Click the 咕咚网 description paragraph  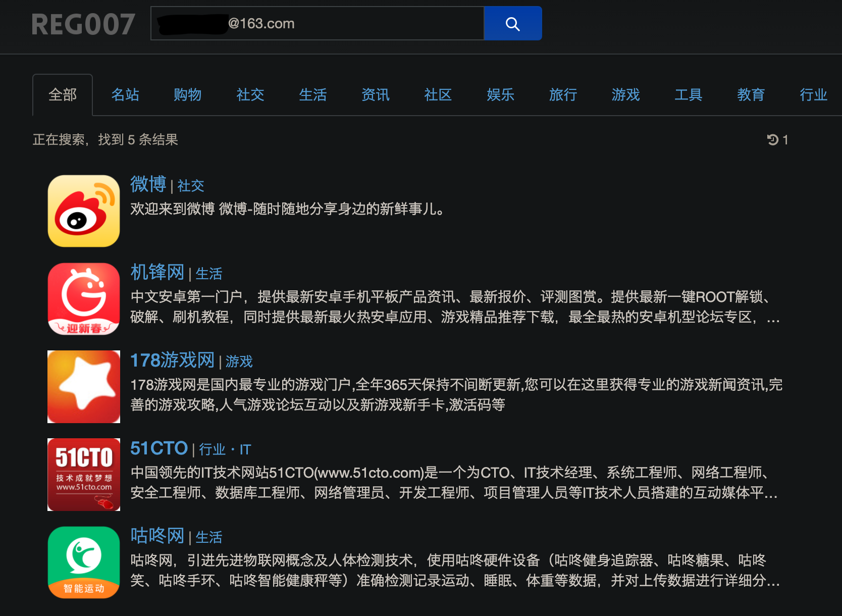click(455, 571)
